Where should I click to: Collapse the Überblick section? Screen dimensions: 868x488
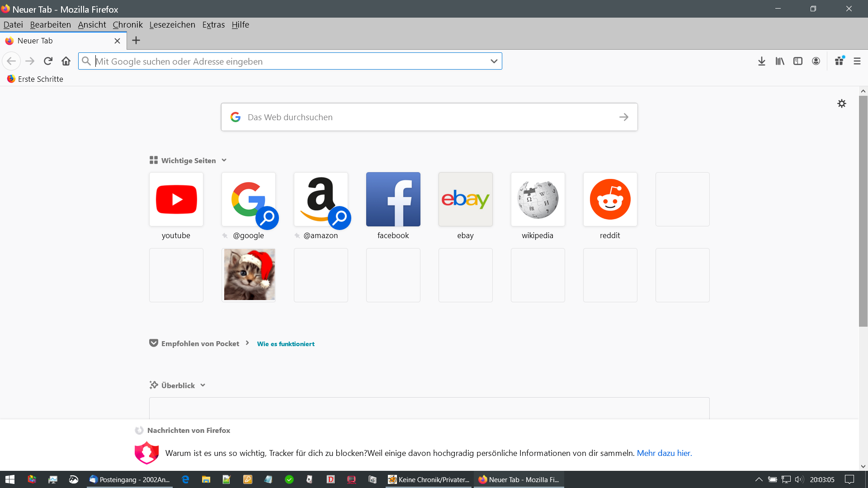(x=203, y=385)
